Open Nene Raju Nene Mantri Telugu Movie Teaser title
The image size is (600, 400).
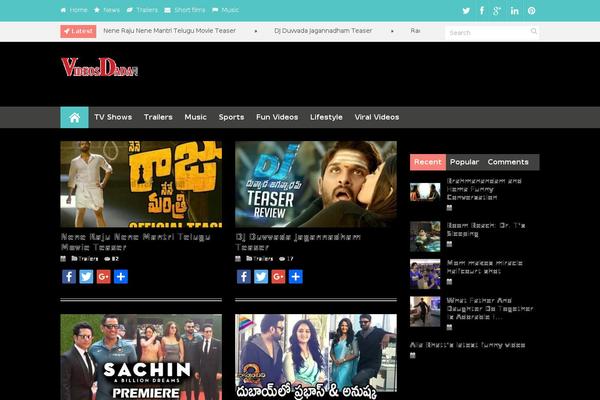point(135,242)
